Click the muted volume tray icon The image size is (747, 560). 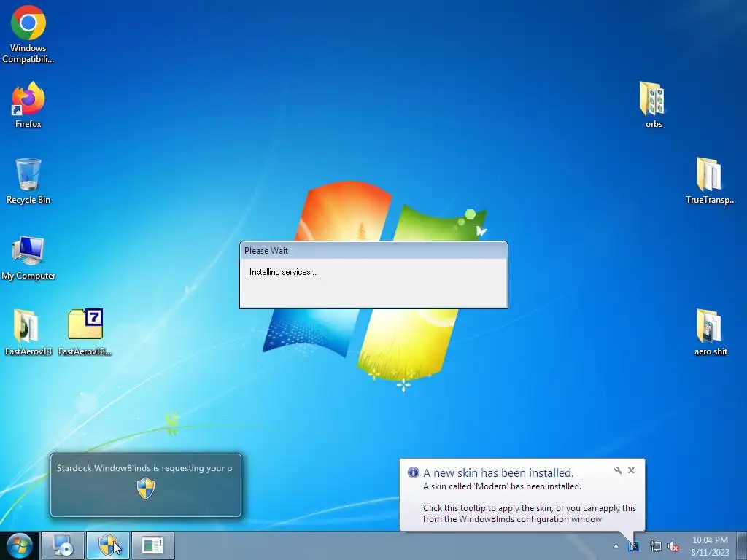tap(673, 547)
